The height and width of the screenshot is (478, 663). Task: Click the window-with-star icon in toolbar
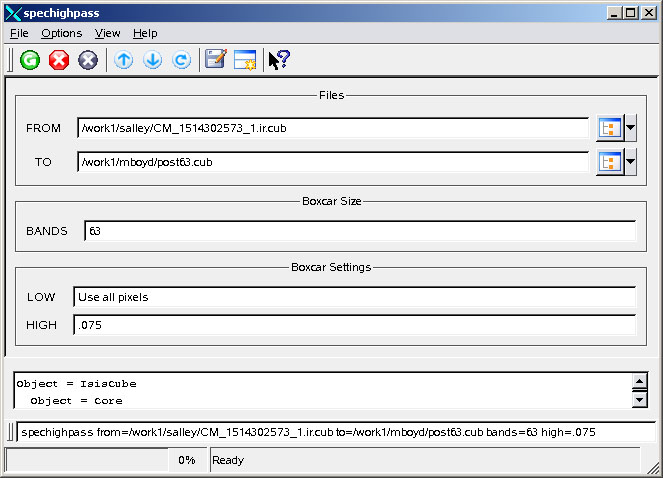(x=245, y=60)
